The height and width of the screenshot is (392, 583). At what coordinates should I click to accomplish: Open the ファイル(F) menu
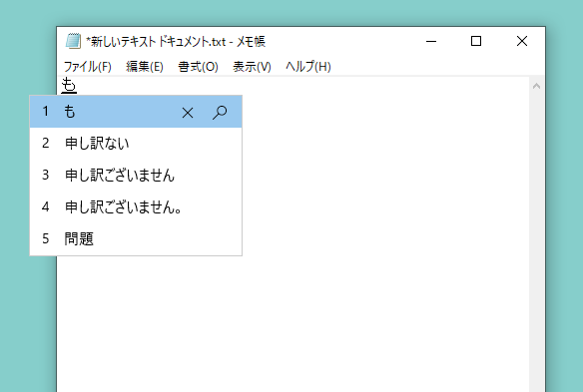88,67
